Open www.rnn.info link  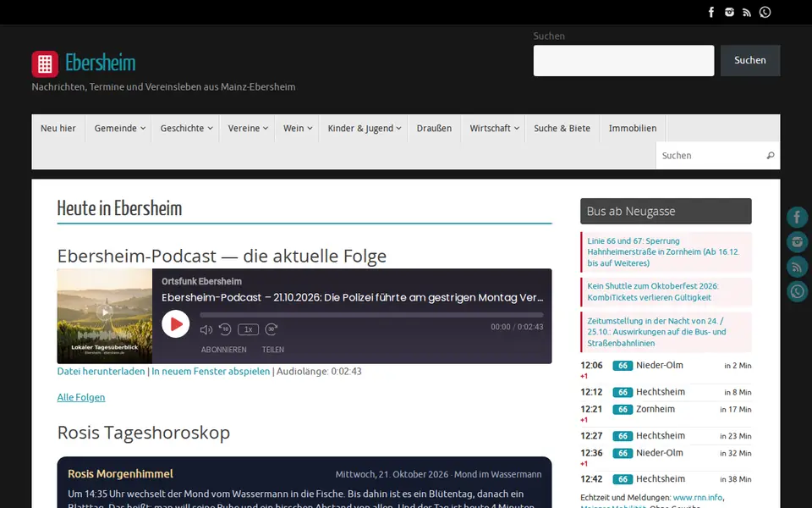tap(697, 497)
